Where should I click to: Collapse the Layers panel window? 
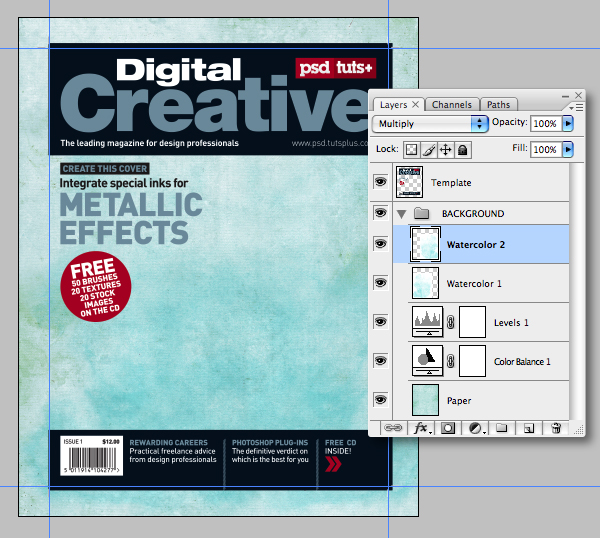(x=566, y=96)
